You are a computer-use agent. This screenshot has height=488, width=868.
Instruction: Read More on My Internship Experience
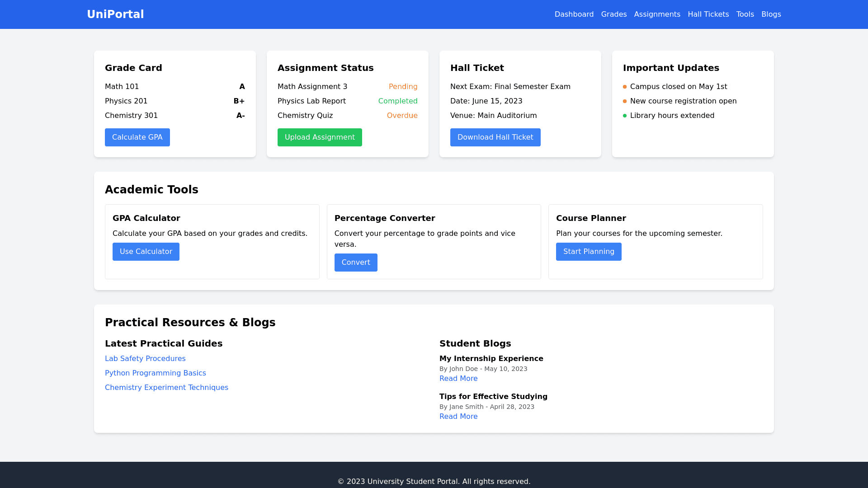pyautogui.click(x=458, y=379)
